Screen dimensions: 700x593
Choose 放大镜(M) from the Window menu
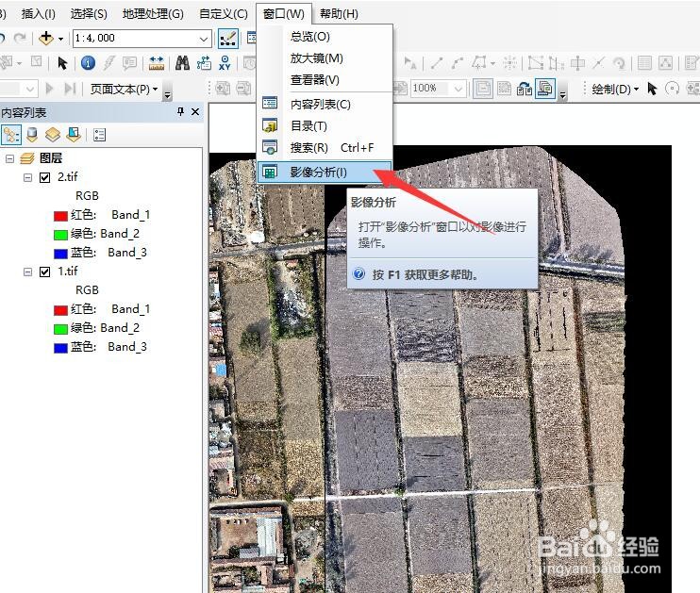[325, 58]
